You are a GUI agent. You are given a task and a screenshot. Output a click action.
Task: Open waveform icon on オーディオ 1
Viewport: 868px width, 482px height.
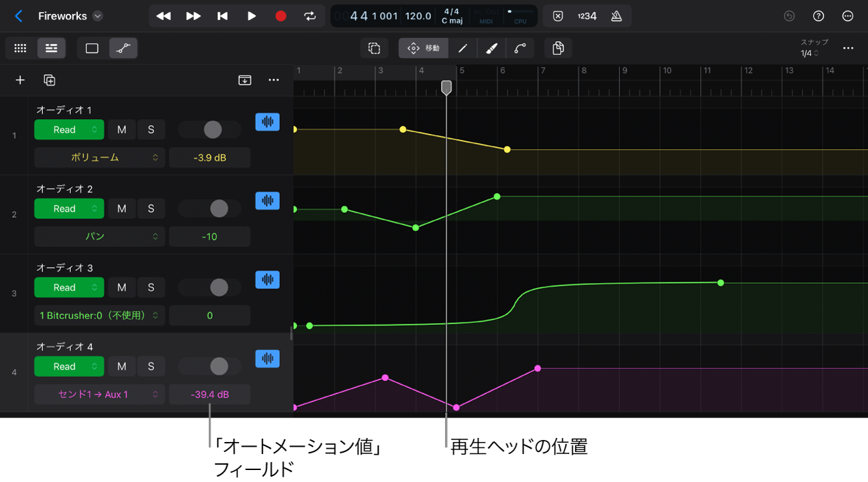coord(267,122)
